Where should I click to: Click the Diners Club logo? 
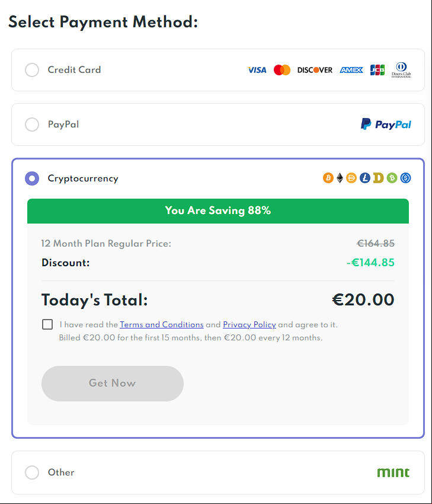401,70
